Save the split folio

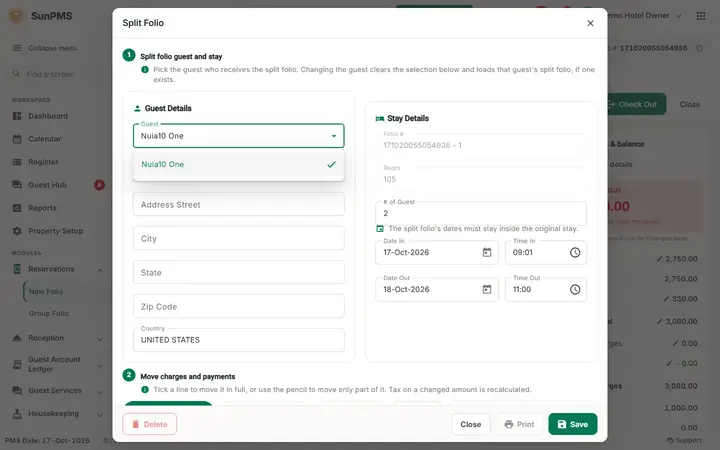[573, 424]
